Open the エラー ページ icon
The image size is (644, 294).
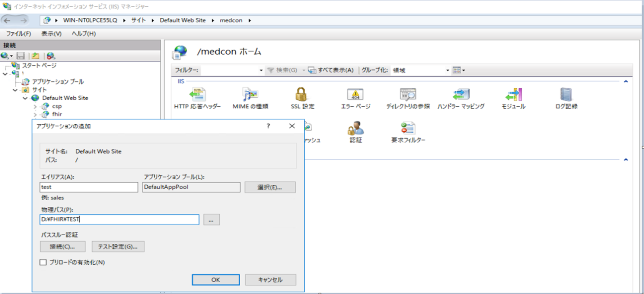355,95
